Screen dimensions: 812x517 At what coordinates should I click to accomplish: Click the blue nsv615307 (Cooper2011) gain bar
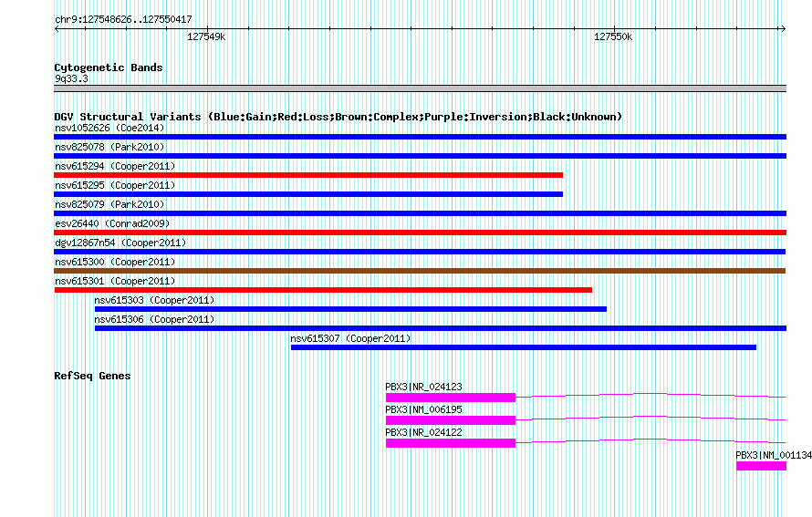[524, 347]
